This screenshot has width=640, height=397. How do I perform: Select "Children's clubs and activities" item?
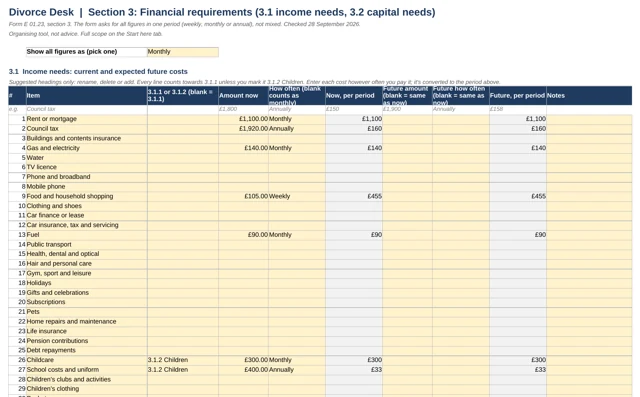(x=87, y=379)
